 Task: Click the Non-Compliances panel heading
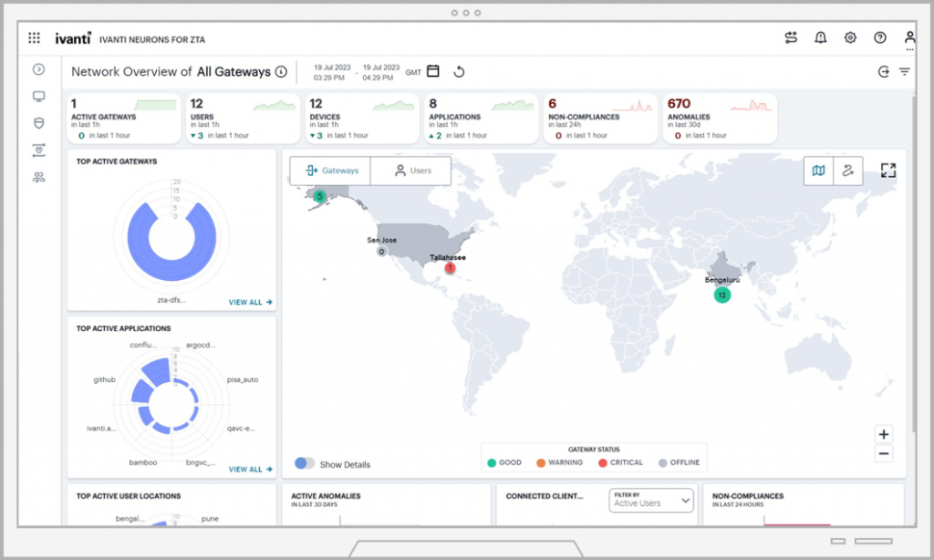748,495
